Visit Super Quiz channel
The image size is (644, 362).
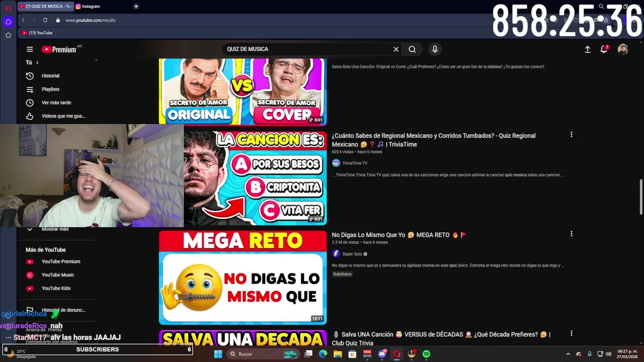[352, 254]
